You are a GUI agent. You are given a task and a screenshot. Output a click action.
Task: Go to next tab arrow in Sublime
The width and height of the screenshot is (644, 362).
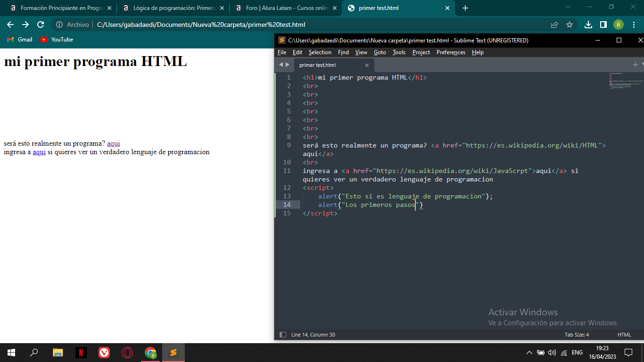click(288, 65)
